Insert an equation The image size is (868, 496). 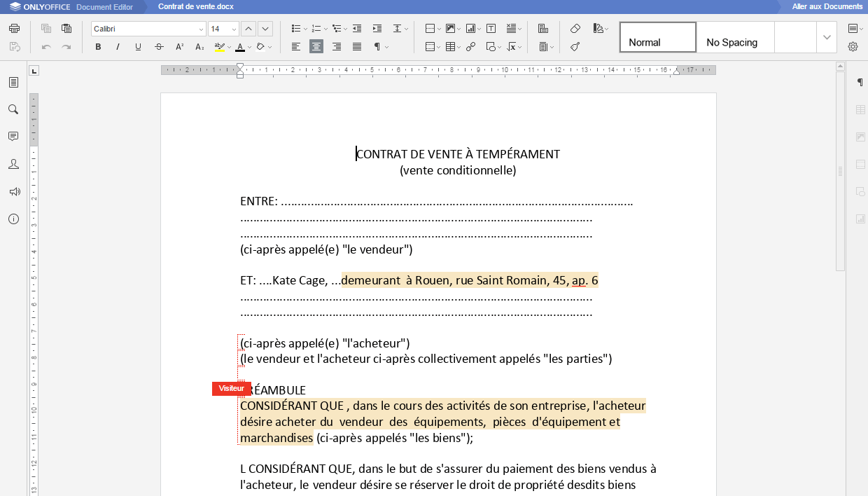(x=513, y=47)
